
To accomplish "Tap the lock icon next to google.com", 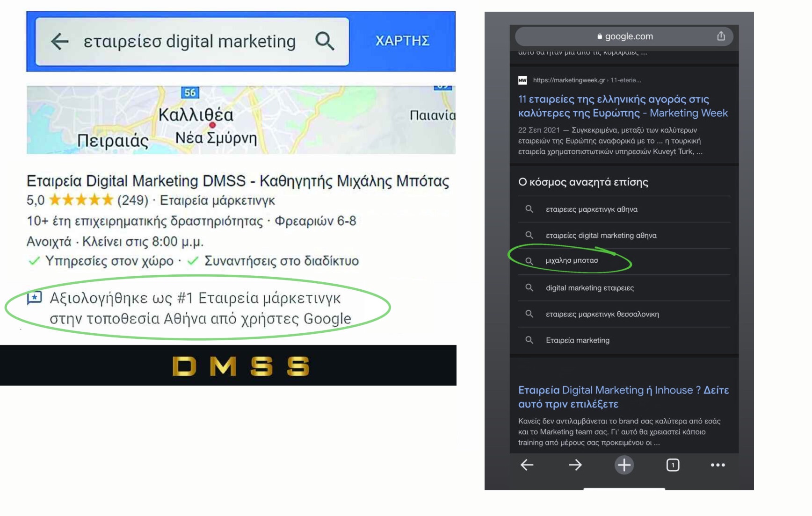I will 600,36.
